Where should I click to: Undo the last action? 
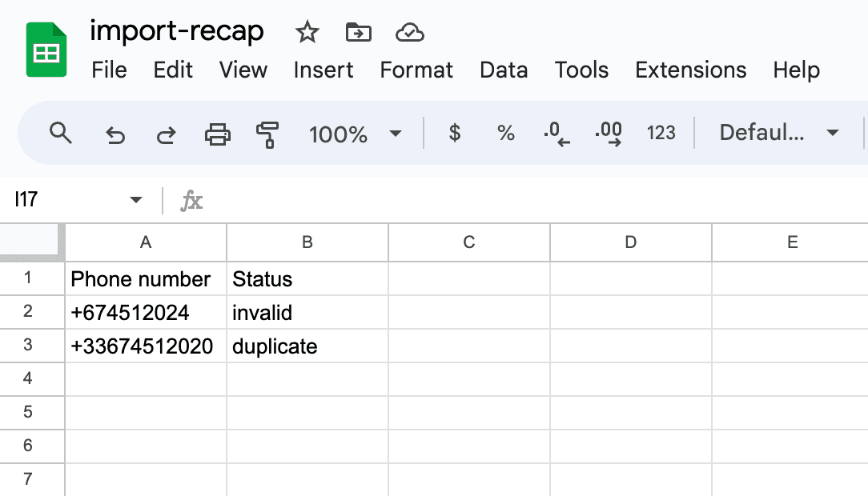(115, 134)
